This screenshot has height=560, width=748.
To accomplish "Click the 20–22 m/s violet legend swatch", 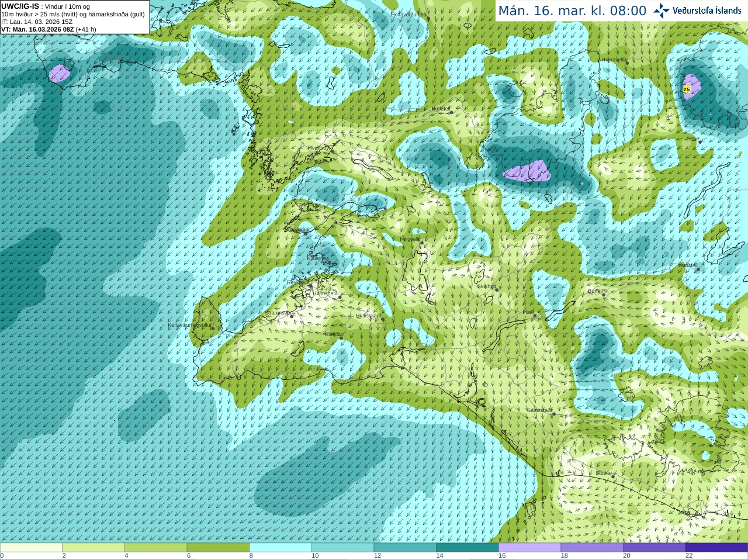I will tap(654, 548).
